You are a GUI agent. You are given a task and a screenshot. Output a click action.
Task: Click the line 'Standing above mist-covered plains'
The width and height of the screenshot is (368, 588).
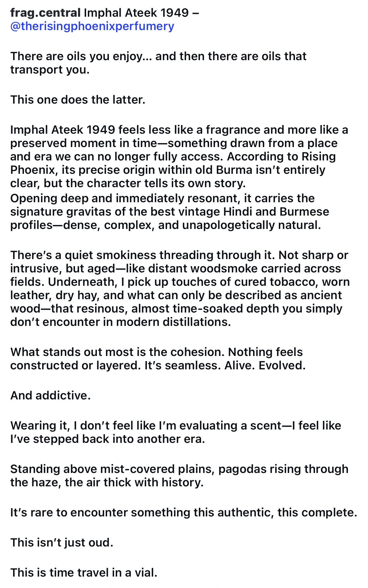179,469
